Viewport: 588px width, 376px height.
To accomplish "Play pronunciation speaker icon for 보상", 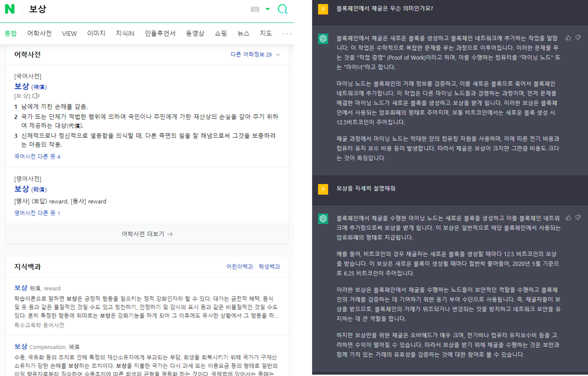I will tap(36, 96).
